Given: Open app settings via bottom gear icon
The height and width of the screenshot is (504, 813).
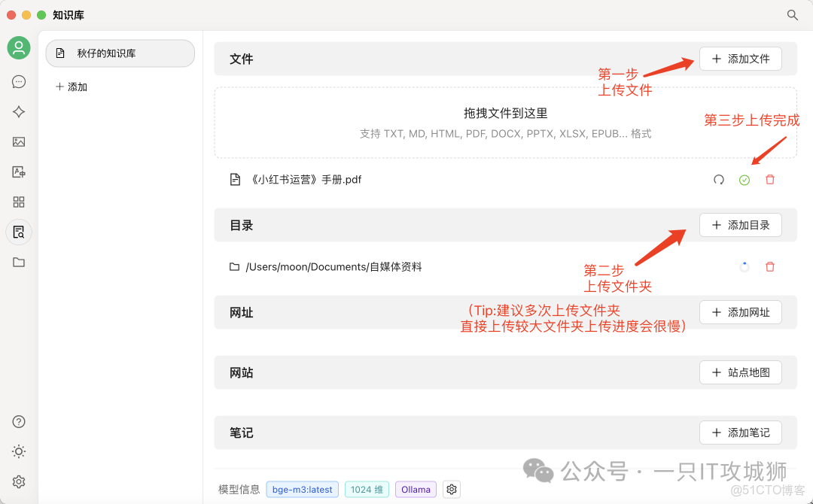Looking at the screenshot, I should 18,481.
